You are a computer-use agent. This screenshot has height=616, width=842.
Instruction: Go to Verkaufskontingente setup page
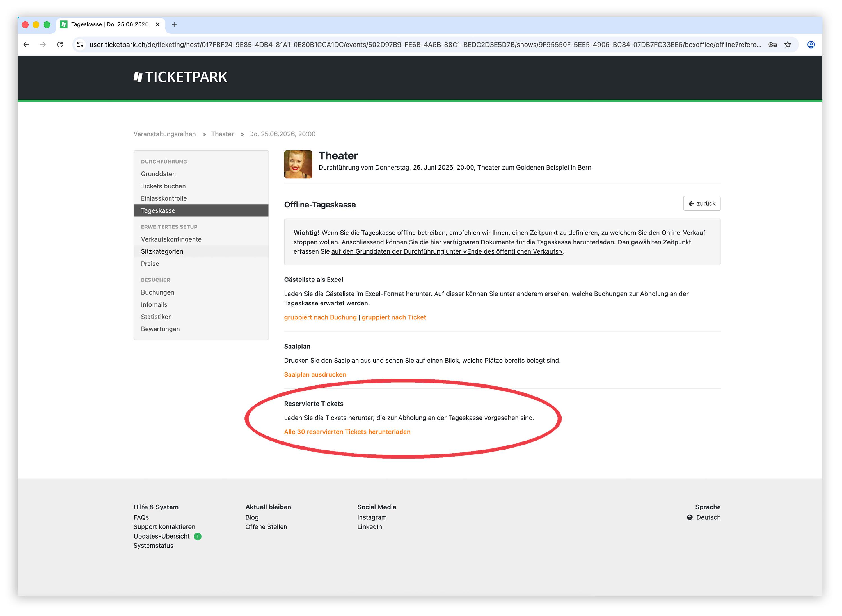point(171,239)
